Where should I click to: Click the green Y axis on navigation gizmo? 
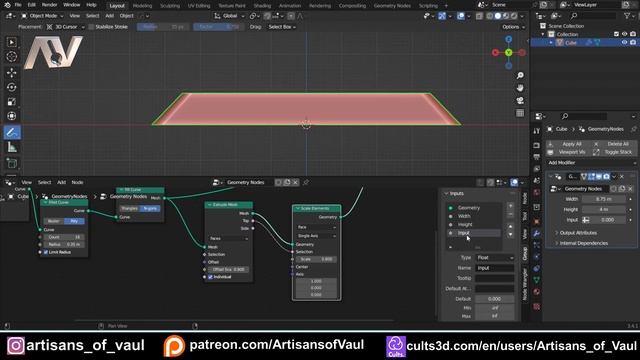509,53
